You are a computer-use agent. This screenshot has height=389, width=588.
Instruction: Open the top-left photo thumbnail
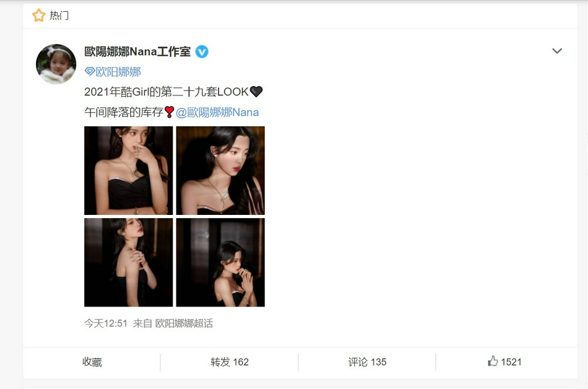tap(129, 171)
